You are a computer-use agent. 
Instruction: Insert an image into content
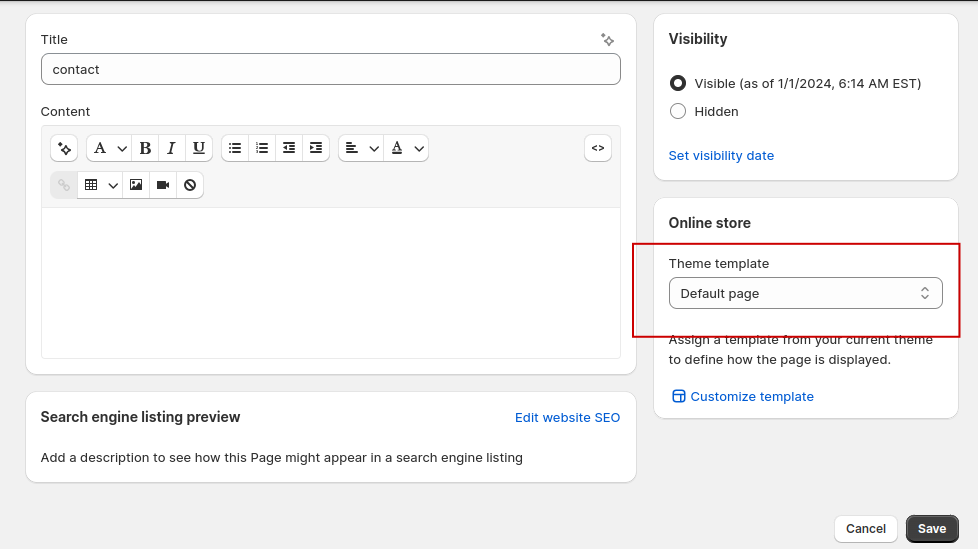point(136,185)
